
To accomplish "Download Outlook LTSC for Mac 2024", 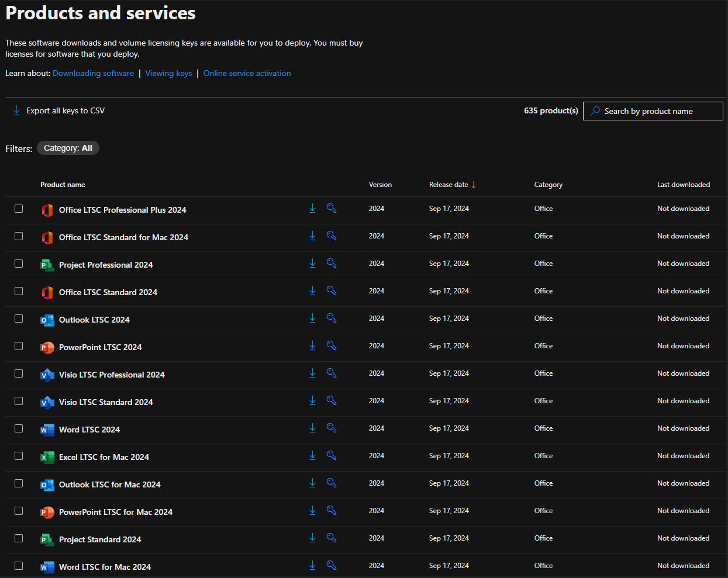I will coord(312,483).
